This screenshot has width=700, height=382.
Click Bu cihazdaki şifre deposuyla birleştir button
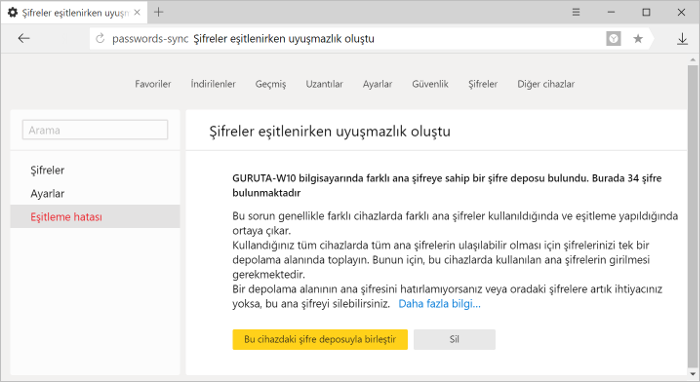point(320,339)
